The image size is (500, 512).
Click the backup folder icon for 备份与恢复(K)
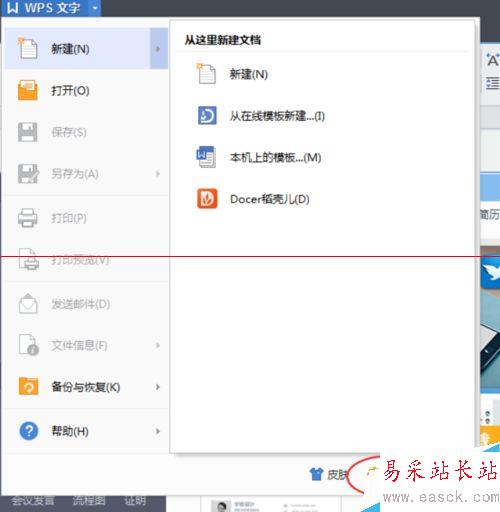28,386
